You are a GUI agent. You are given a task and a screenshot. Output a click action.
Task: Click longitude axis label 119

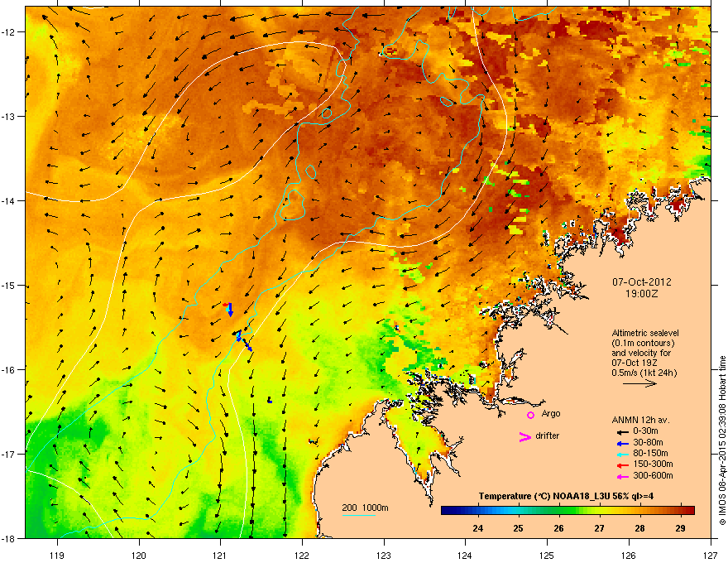tap(57, 555)
